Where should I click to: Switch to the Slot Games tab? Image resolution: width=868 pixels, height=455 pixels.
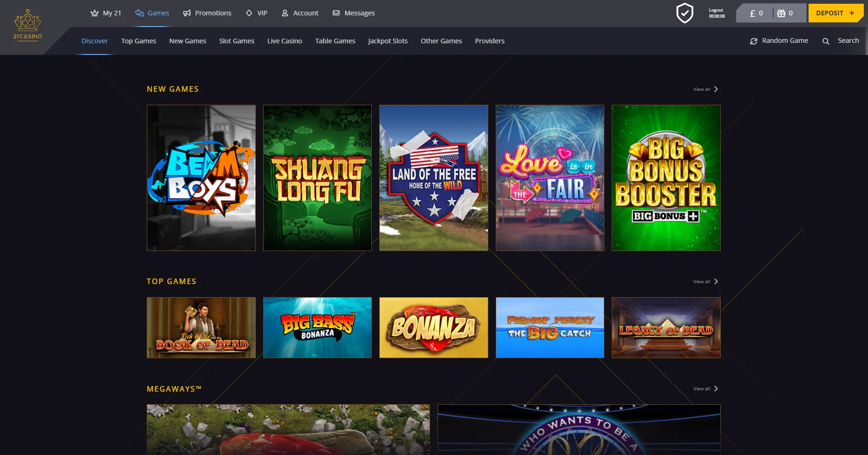coord(237,41)
